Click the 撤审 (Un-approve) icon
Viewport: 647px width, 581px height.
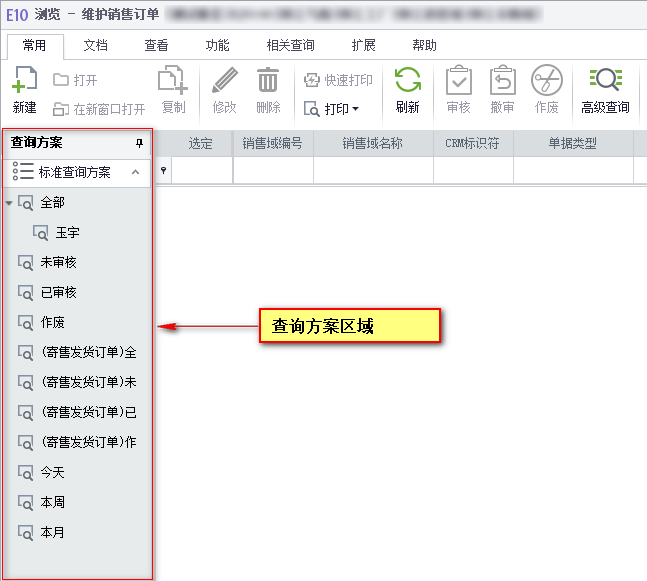pos(502,81)
